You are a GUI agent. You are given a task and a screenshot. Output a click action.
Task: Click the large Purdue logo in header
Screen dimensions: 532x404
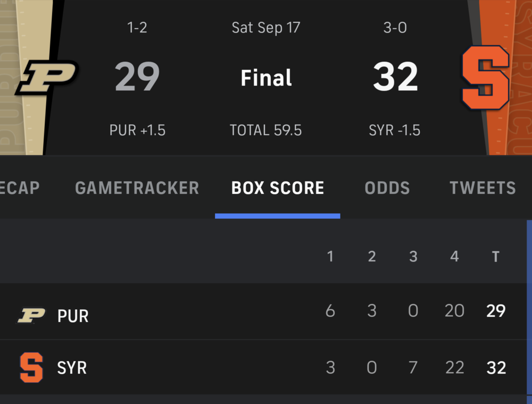(47, 78)
